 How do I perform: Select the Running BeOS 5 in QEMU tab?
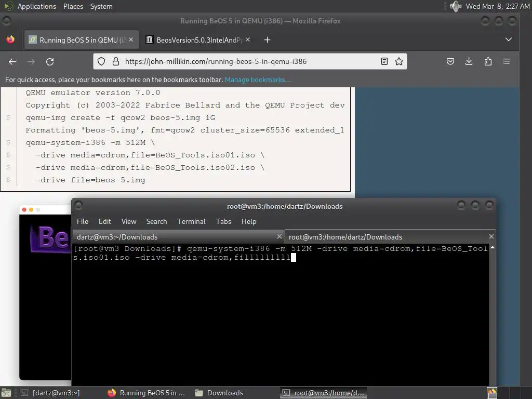tap(82, 40)
